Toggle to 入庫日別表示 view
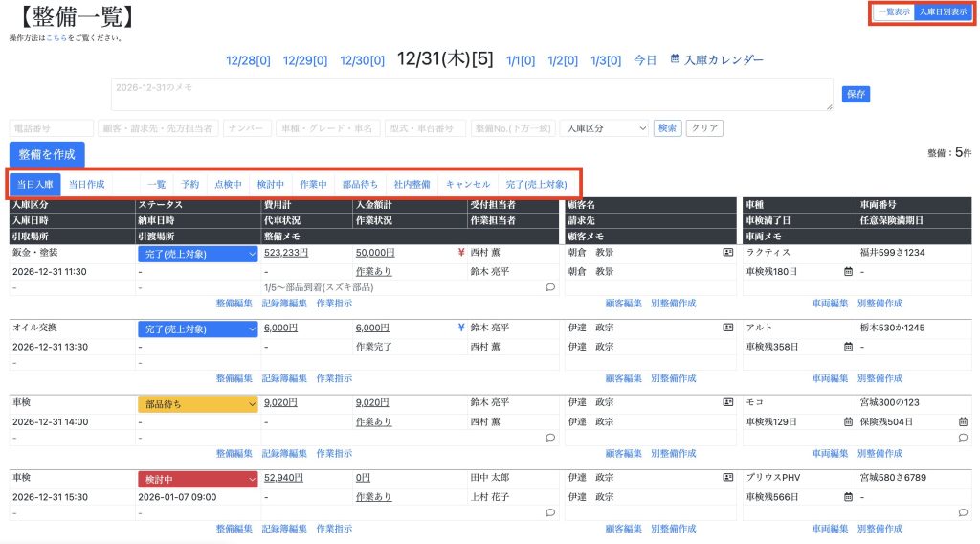 point(943,12)
